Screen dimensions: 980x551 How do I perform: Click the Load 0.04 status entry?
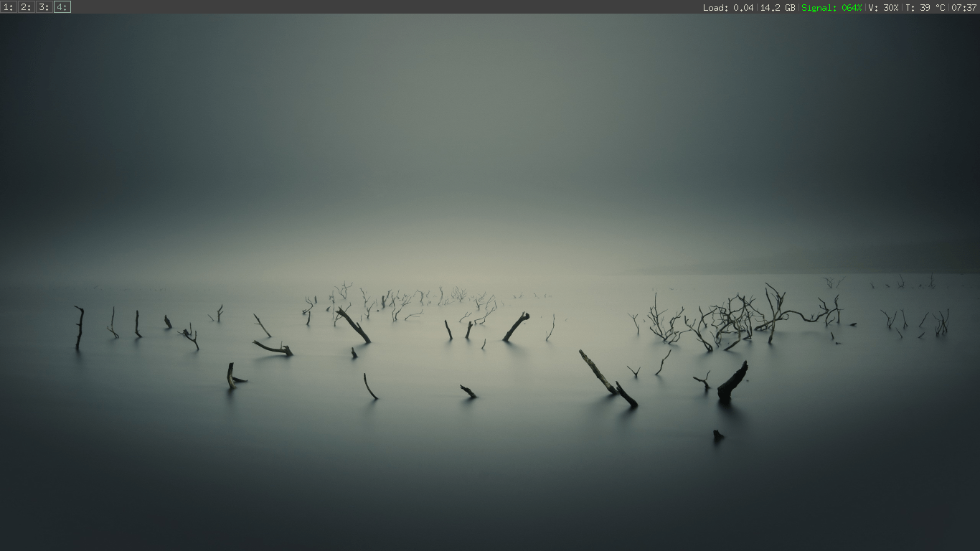[x=728, y=7]
